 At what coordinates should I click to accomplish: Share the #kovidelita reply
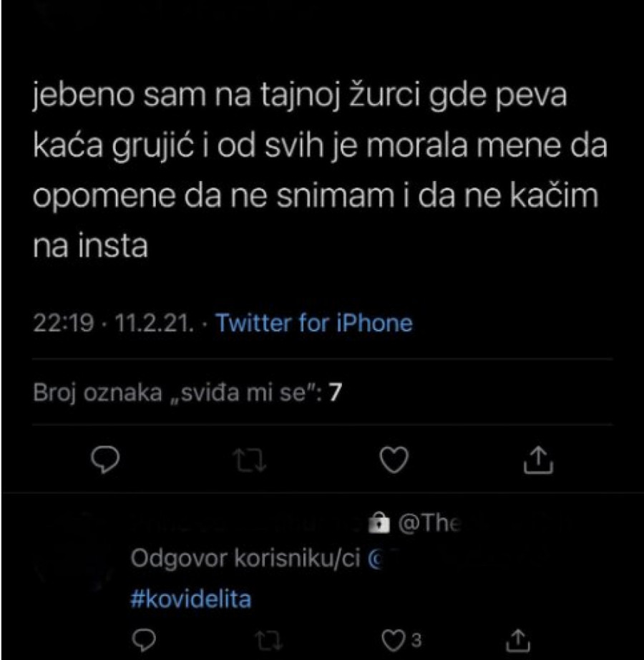tap(517, 637)
